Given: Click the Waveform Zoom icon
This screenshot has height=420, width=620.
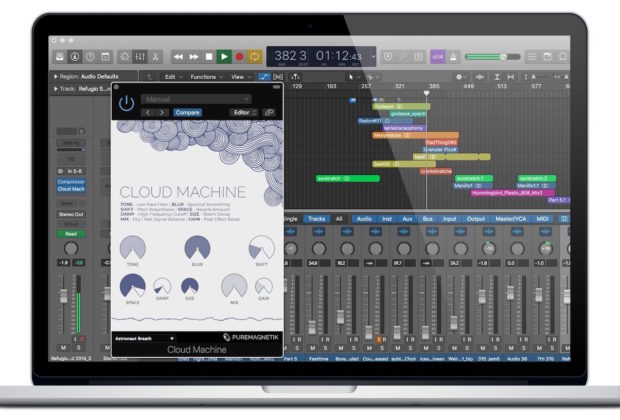Looking at the screenshot, I should 480,77.
